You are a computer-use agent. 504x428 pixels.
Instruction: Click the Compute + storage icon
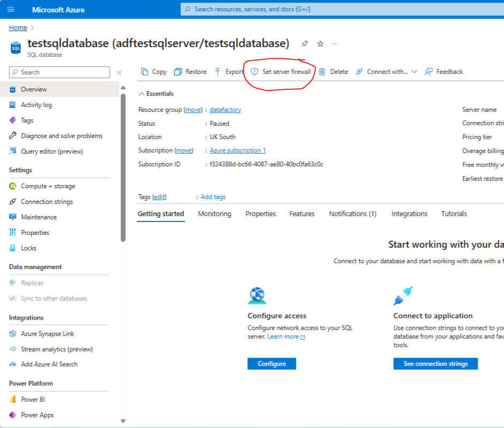pyautogui.click(x=12, y=186)
